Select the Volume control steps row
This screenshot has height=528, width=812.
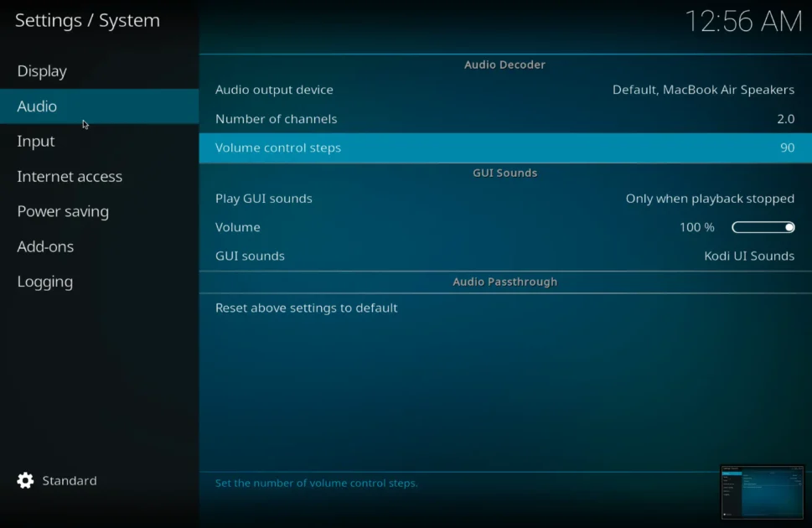coord(504,148)
